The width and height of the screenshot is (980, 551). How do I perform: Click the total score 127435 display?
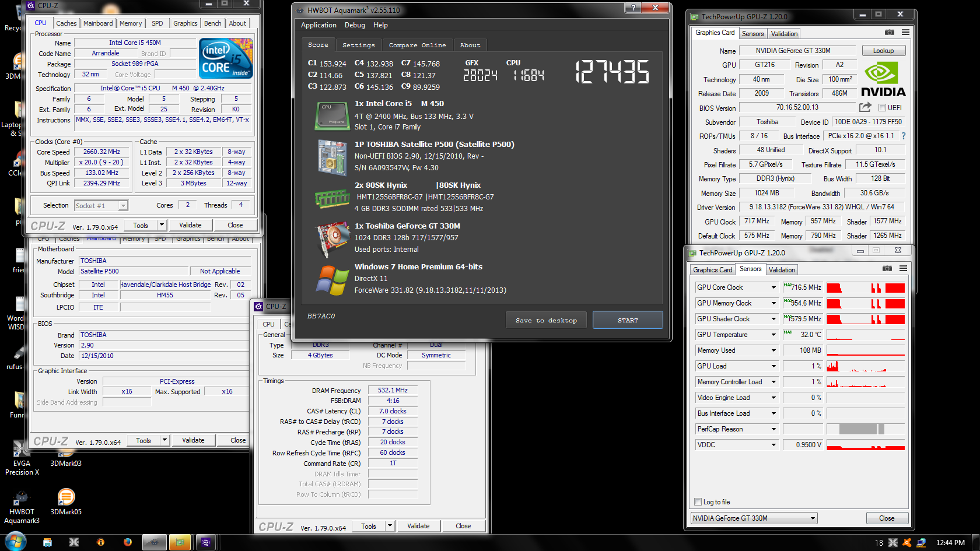point(612,72)
